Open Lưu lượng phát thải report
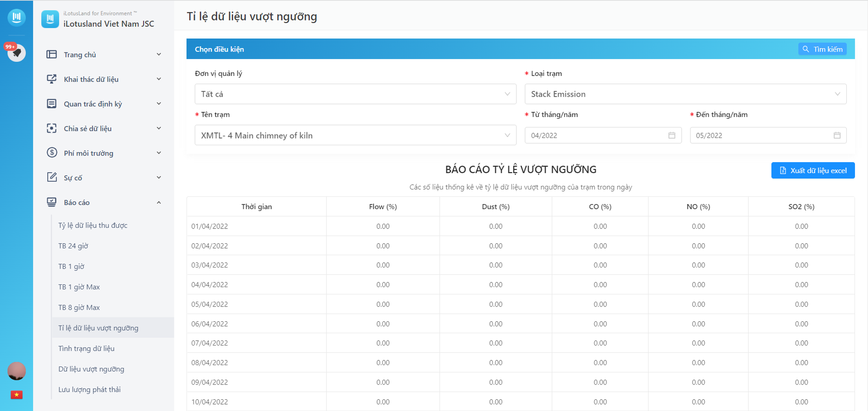Screen dimensions: 868x411 (x=89, y=390)
